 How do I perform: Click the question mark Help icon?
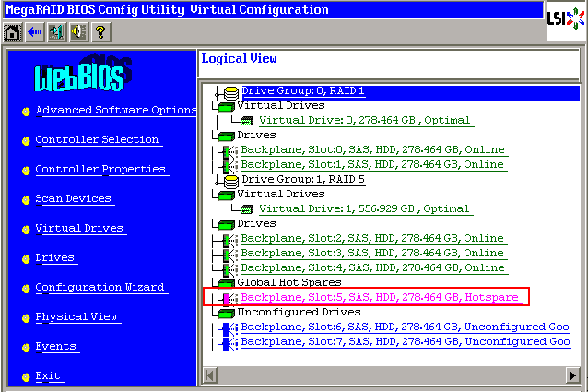pyautogui.click(x=100, y=32)
